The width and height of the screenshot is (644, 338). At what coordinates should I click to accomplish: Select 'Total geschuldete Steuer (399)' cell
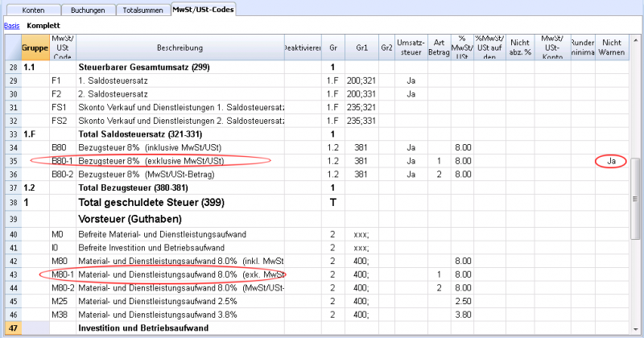click(180, 203)
